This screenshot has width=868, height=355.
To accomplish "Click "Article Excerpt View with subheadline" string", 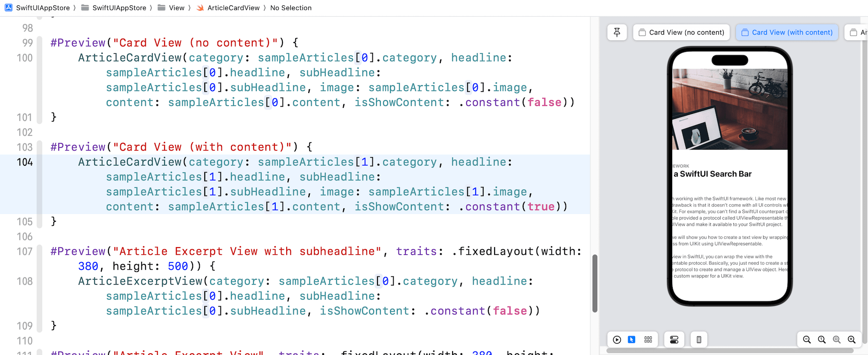I will click(247, 252).
